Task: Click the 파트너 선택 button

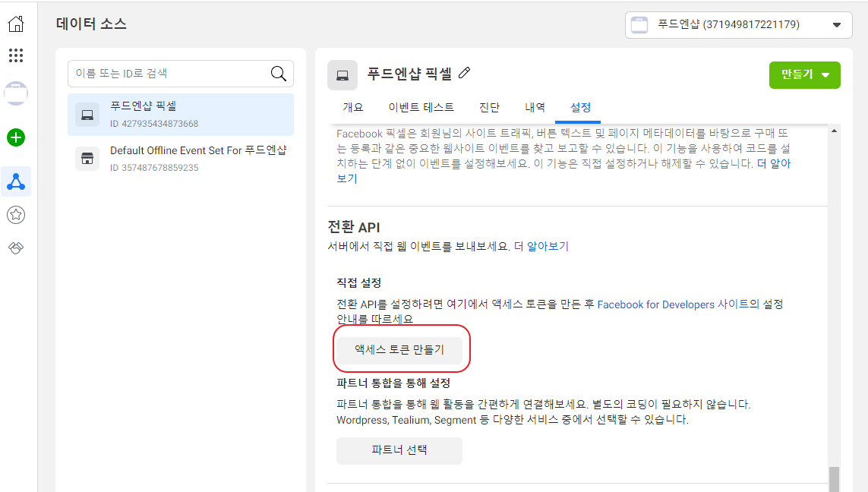Action: [x=399, y=450]
